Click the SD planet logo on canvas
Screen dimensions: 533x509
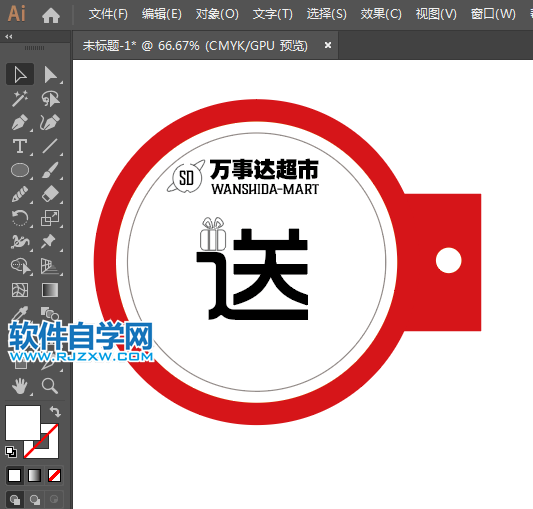186,177
